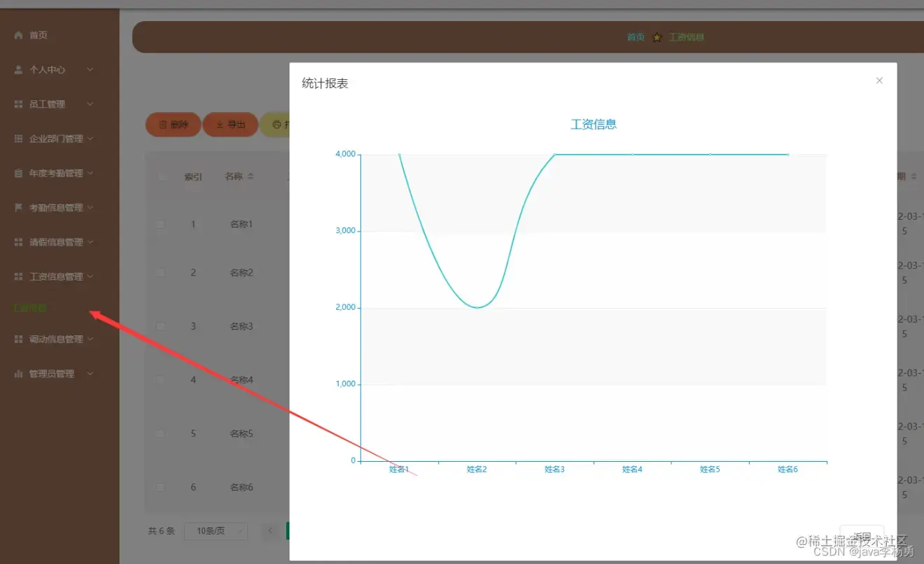Screen dimensions: 924x564
Task: Click the grid icon beside 调动信息管理
Action: (19, 339)
